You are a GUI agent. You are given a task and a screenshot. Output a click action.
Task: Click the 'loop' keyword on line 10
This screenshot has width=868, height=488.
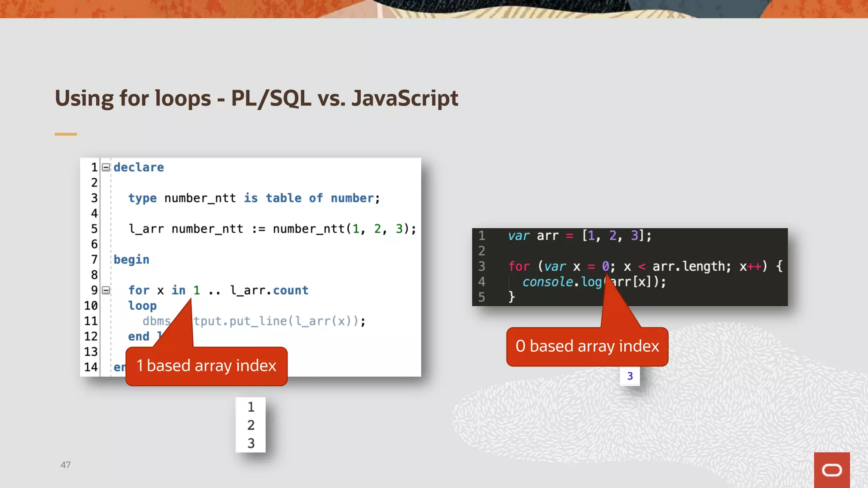point(142,306)
